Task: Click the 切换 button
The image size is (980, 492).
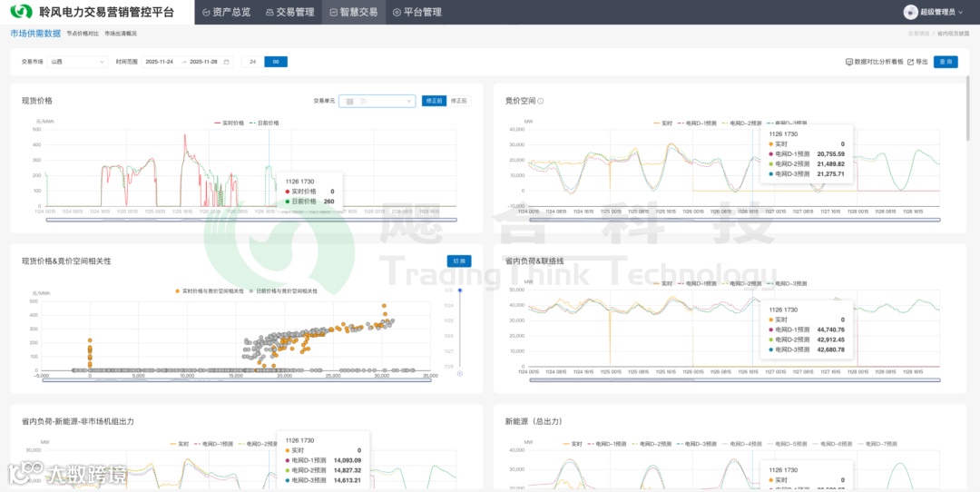Action: (x=459, y=261)
